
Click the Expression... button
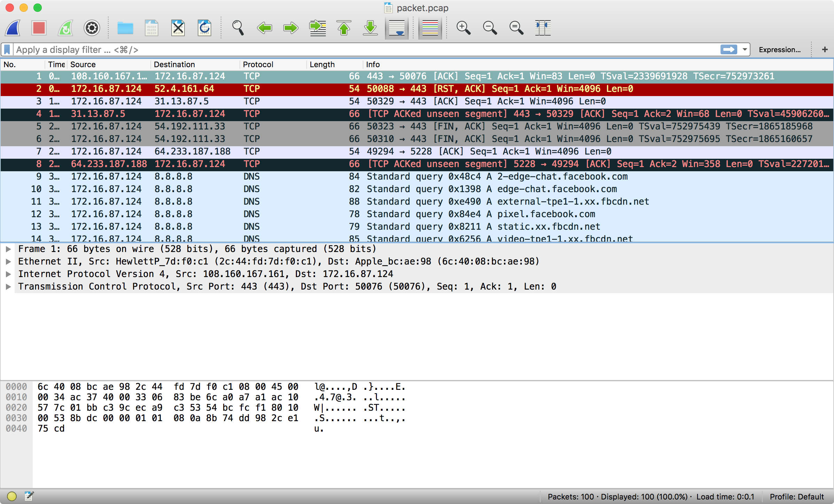(x=779, y=49)
